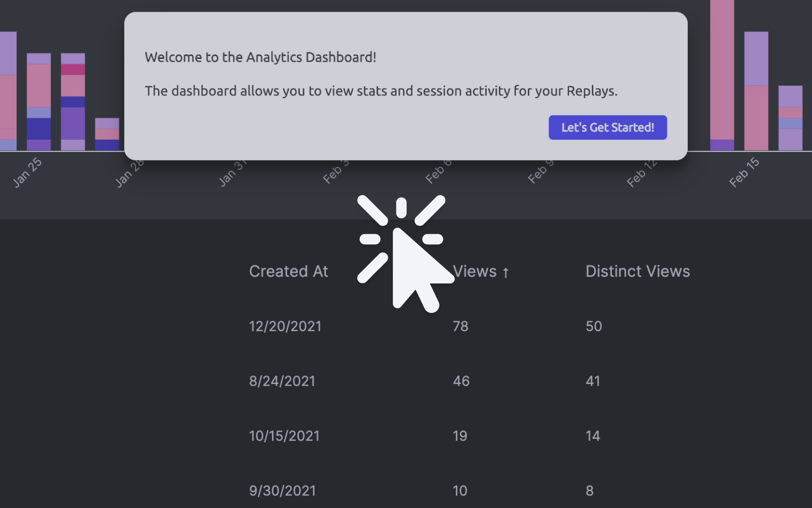Sort by Distinct Views column
The height and width of the screenshot is (508, 812).
pyautogui.click(x=637, y=271)
